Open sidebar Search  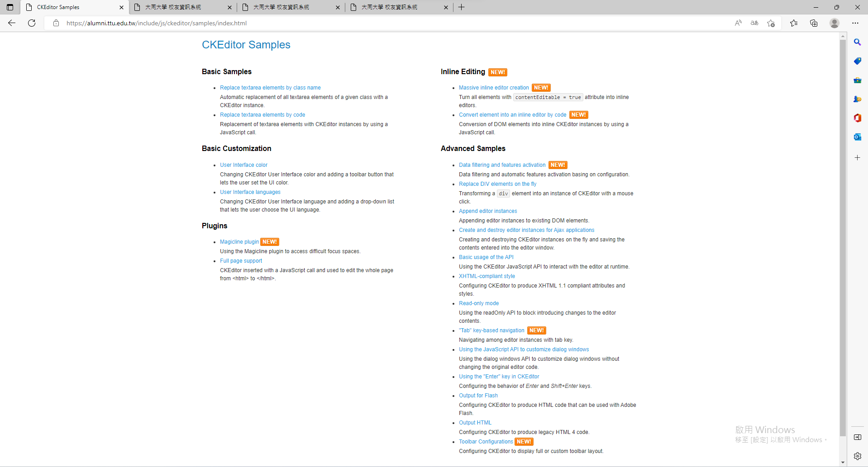click(x=858, y=42)
